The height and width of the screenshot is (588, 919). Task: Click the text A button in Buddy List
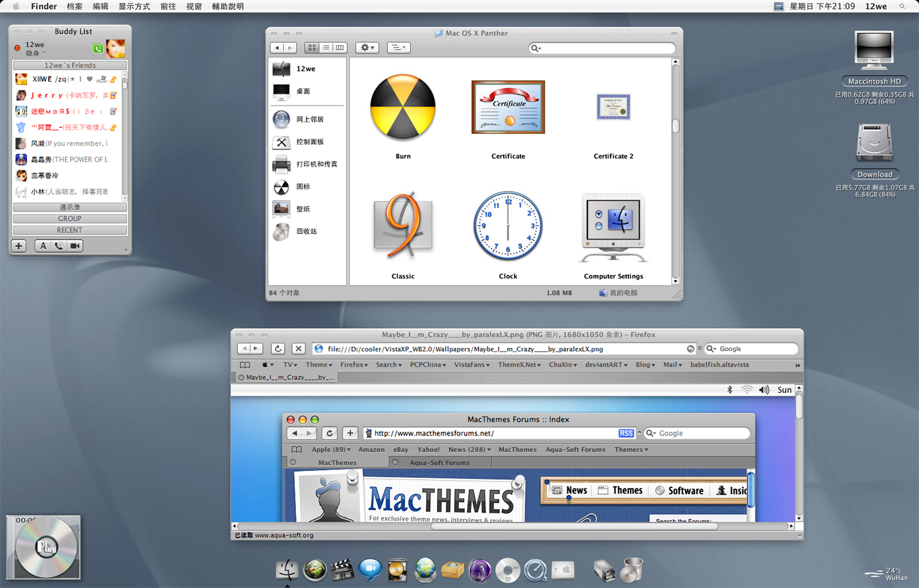tap(43, 246)
